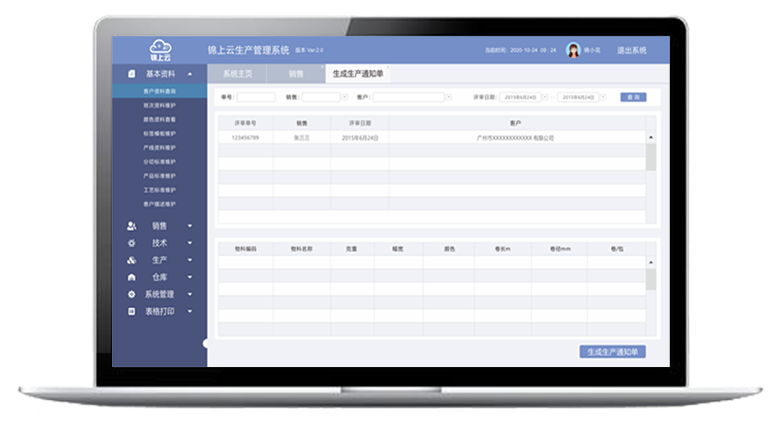Screen dimensions: 779x428
Task: Click the 表格打印 print icon in sidebar
Action: tap(131, 311)
